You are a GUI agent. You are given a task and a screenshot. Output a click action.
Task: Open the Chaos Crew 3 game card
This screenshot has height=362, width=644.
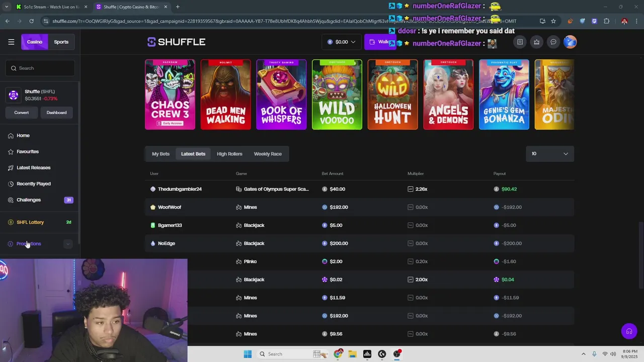[170, 95]
